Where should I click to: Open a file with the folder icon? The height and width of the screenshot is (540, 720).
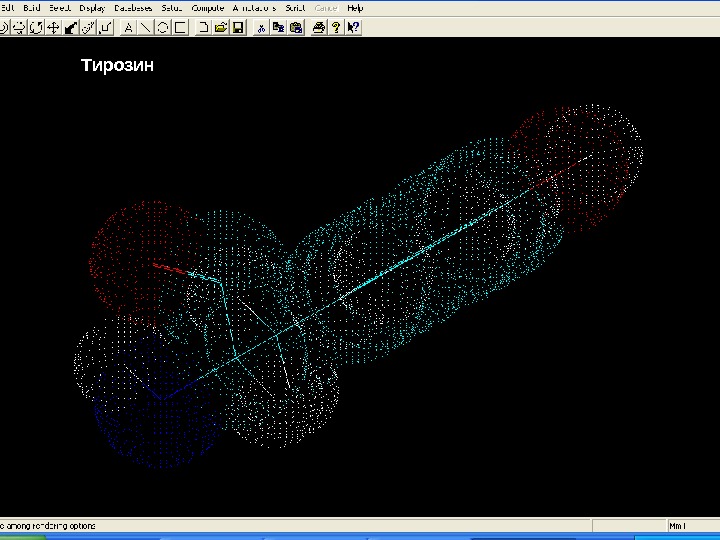click(x=220, y=28)
